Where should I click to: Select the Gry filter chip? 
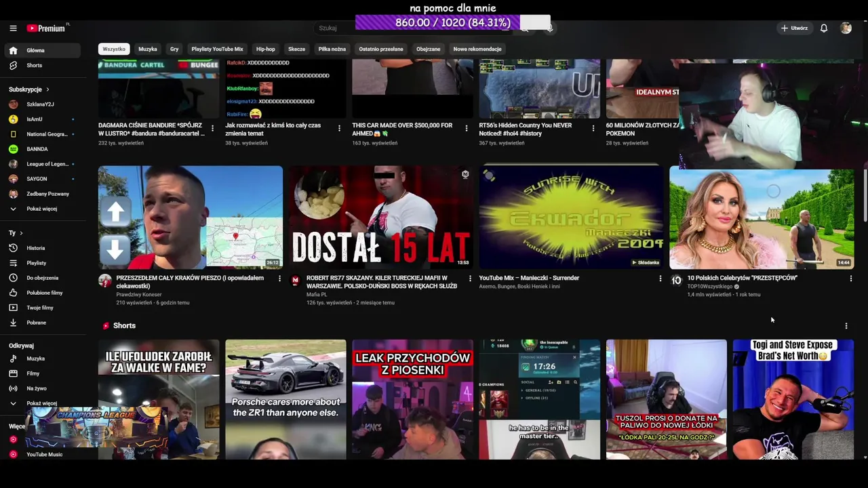[x=174, y=49]
